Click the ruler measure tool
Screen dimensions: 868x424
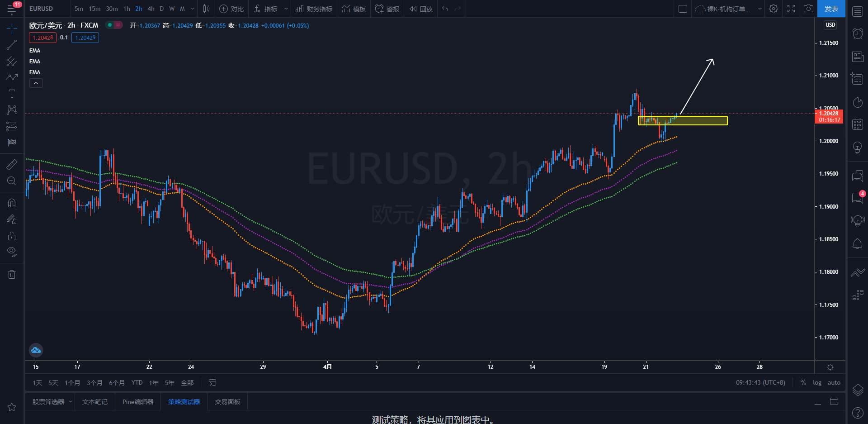click(x=12, y=165)
